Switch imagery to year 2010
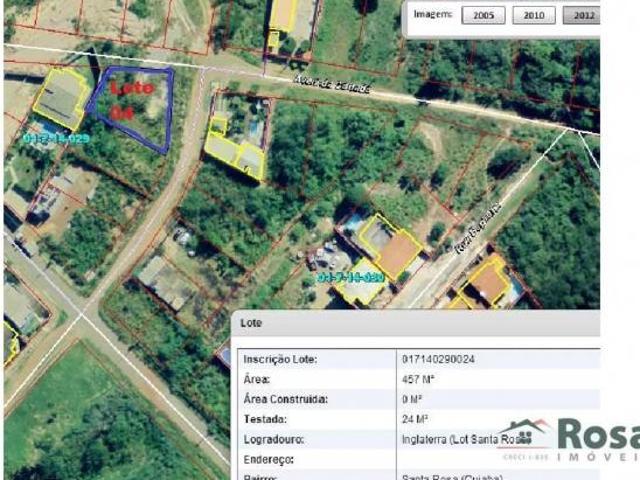Image resolution: width=640 pixels, height=480 pixels. pyautogui.click(x=533, y=15)
